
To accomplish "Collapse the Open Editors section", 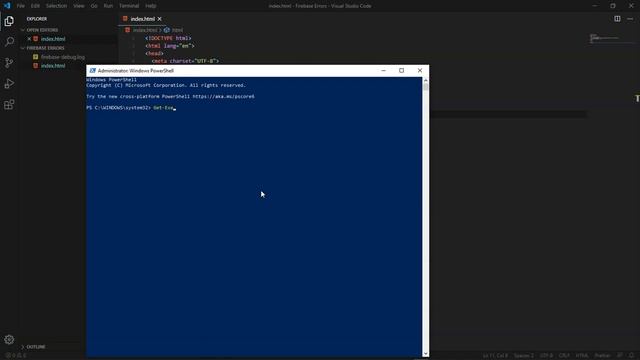I will [42, 30].
